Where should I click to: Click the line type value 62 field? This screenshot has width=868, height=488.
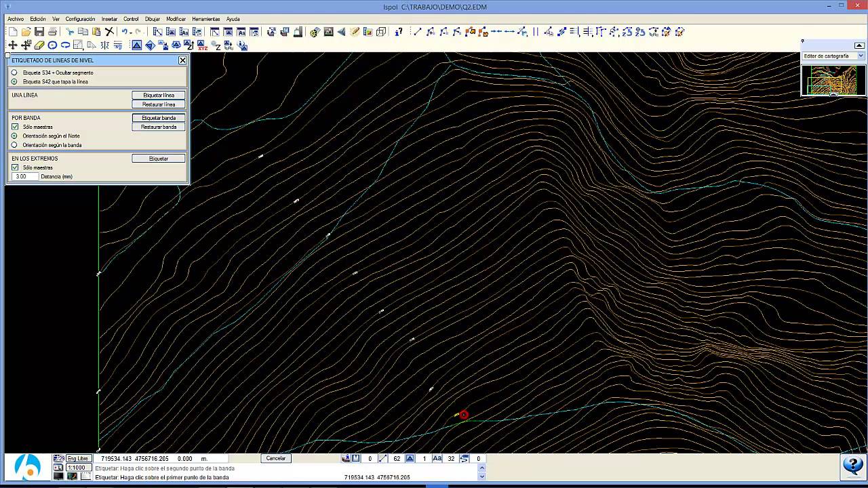click(397, 459)
